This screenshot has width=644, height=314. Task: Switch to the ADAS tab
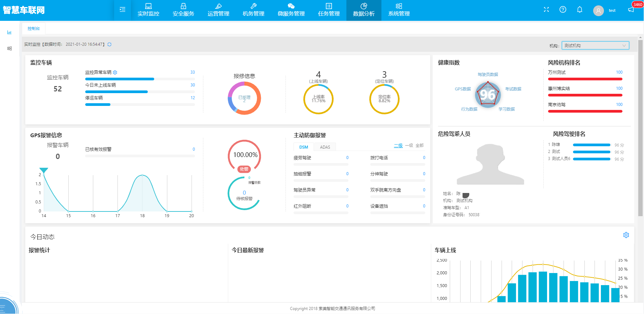point(325,147)
